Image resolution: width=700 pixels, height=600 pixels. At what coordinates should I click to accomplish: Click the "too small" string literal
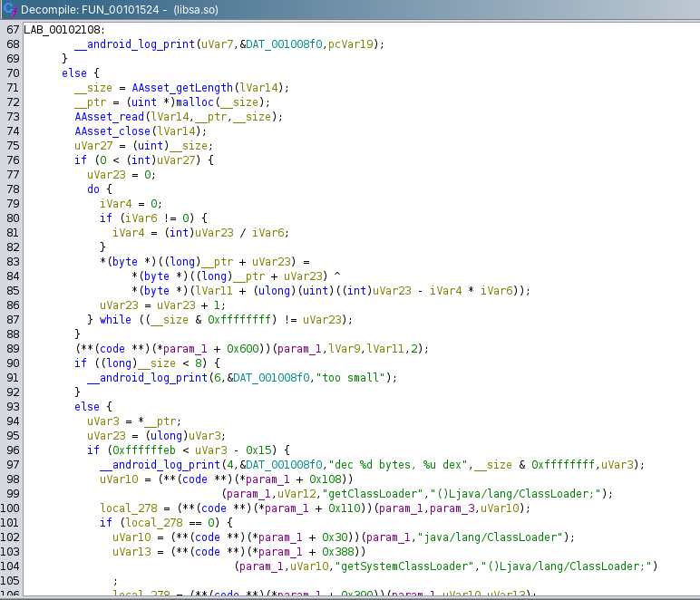tap(350, 378)
